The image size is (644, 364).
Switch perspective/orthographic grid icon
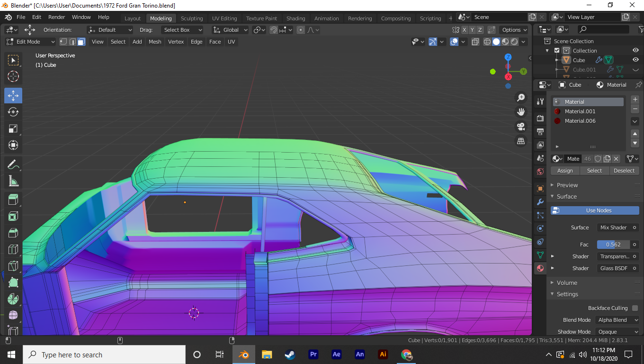point(521,141)
